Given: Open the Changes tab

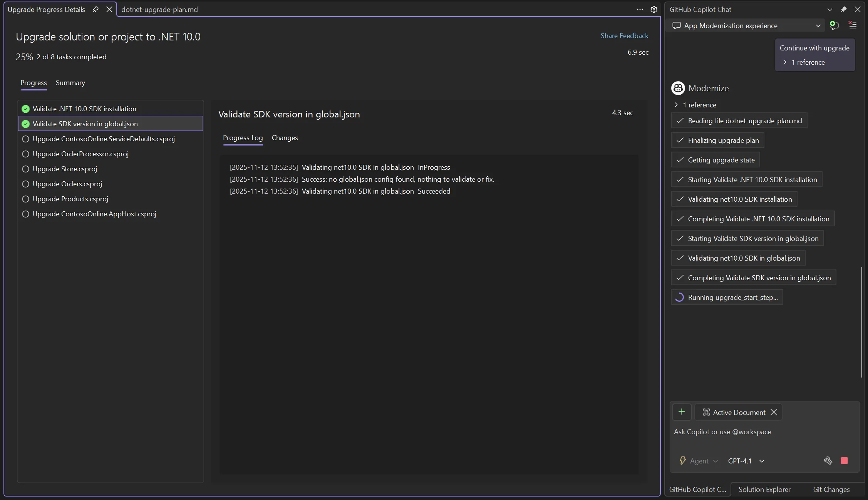Looking at the screenshot, I should click(285, 138).
